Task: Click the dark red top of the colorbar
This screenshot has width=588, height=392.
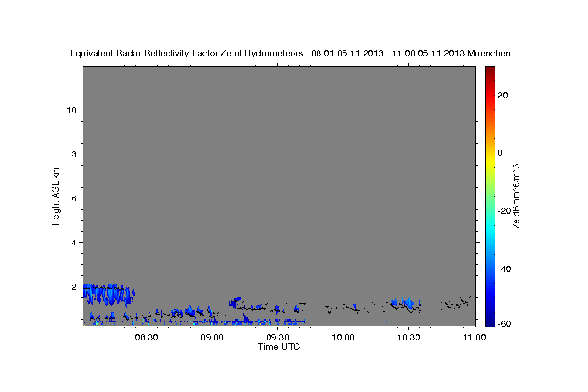Action: coord(490,70)
